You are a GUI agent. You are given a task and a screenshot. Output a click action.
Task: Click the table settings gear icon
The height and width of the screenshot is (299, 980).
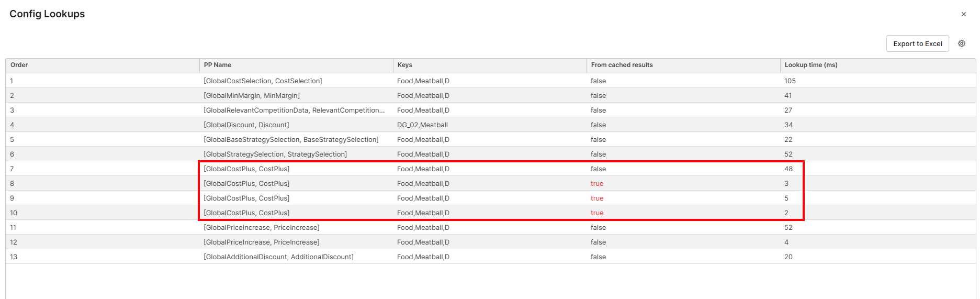click(x=962, y=43)
